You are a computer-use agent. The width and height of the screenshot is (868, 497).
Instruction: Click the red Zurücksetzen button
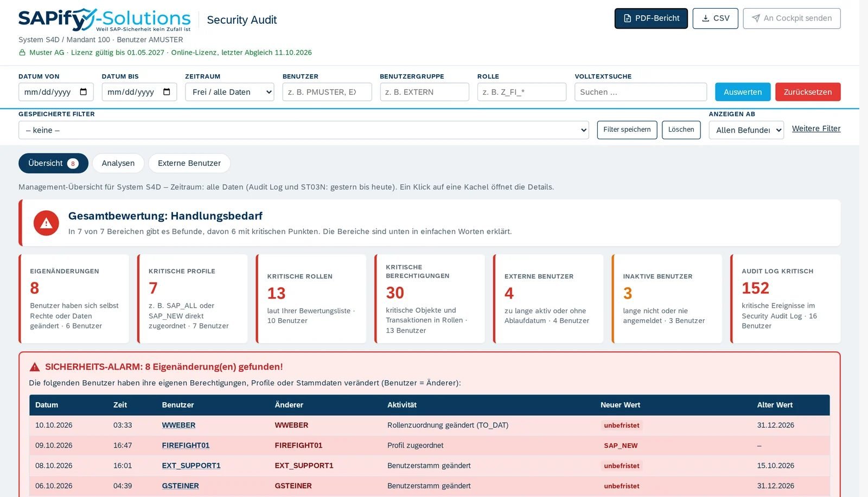click(808, 92)
